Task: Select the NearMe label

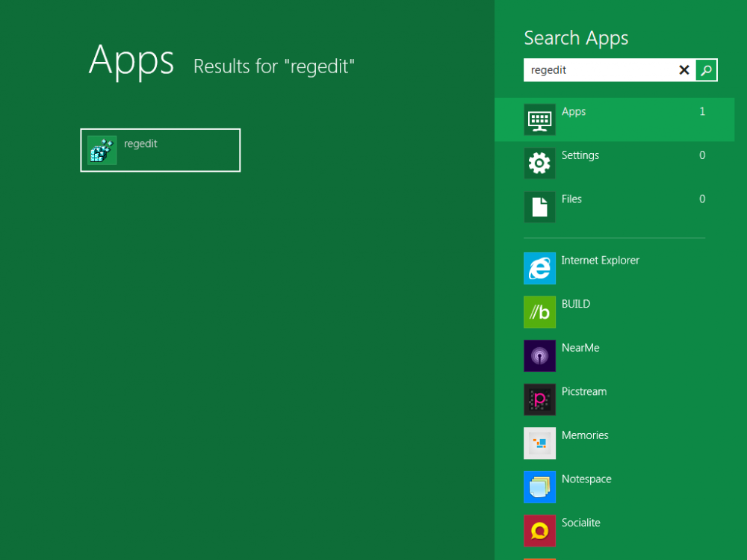Action: [x=580, y=348]
